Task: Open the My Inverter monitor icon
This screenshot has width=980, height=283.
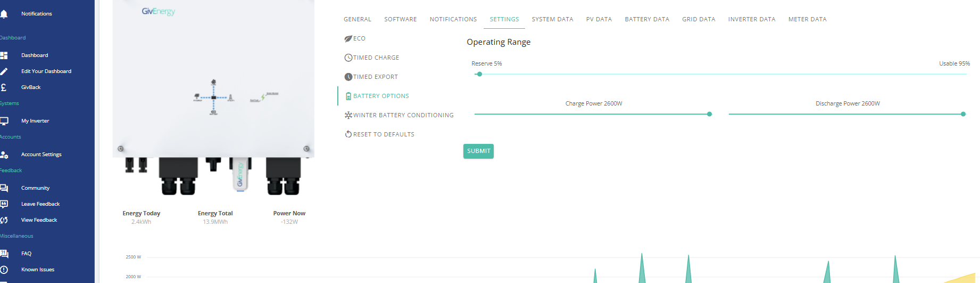Action: [x=4, y=121]
